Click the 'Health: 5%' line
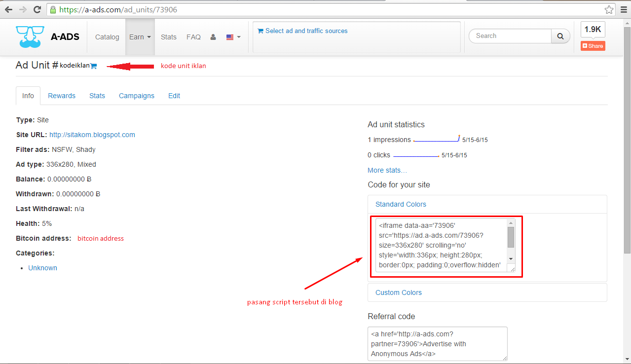 pos(34,223)
